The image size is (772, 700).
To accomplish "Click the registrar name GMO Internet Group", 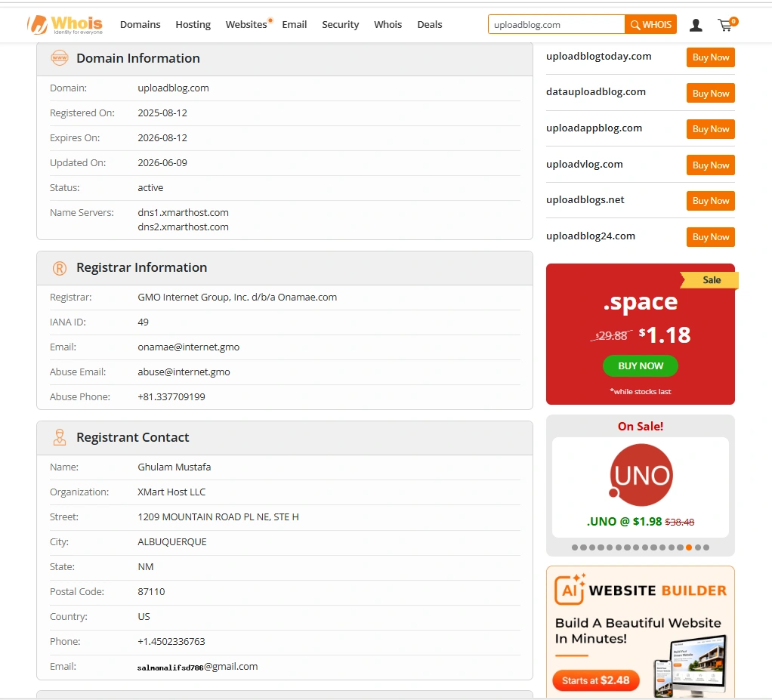I will (237, 298).
